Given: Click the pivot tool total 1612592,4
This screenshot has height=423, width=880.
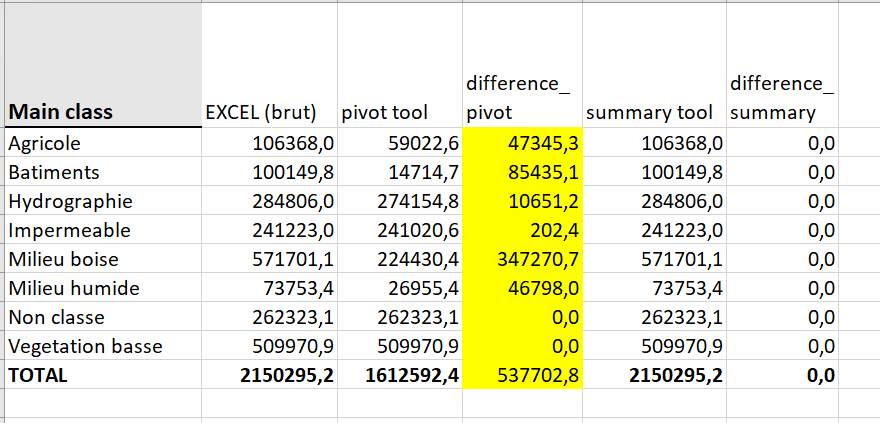Looking at the screenshot, I should [x=401, y=375].
